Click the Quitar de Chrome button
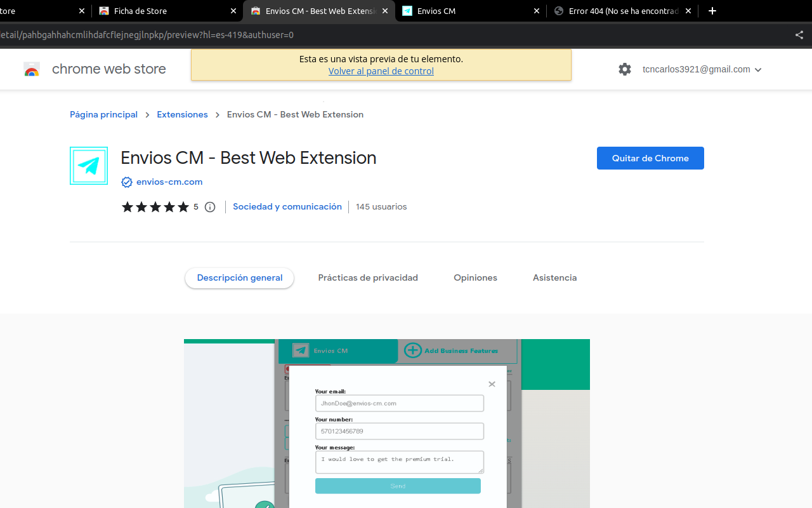This screenshot has height=508, width=812. pyautogui.click(x=650, y=158)
